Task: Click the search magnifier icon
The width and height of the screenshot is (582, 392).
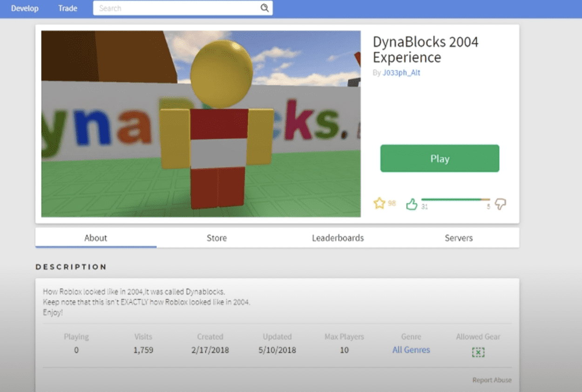Action: click(x=264, y=8)
